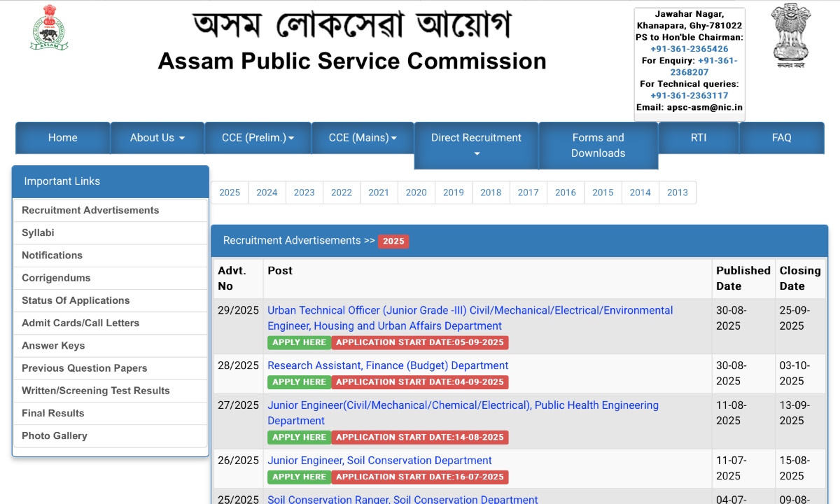This screenshot has height=504, width=840.
Task: Select the 2014 year tab
Action: pos(640,192)
